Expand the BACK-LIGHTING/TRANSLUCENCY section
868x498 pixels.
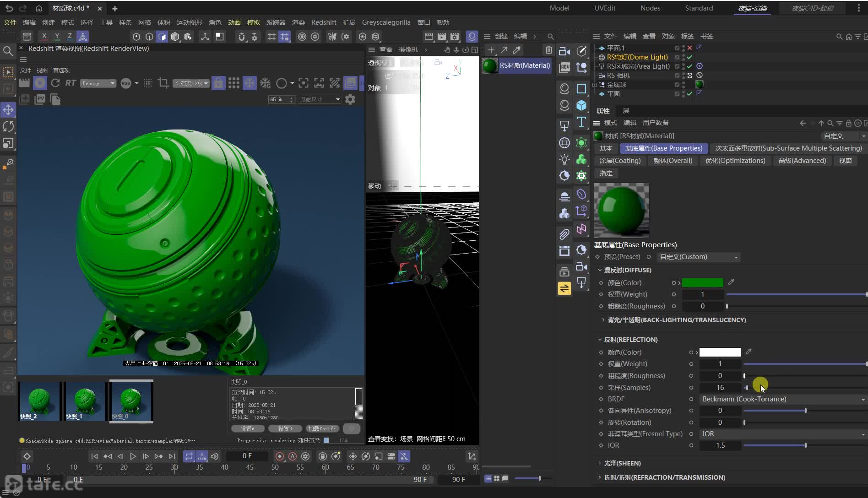[x=603, y=320]
